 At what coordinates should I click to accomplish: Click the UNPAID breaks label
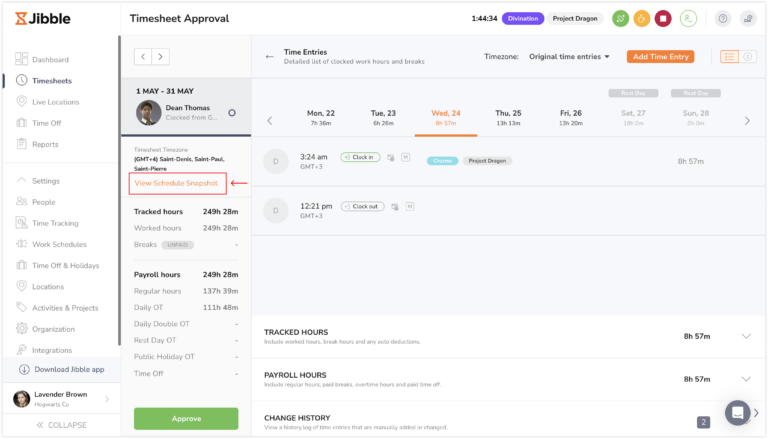pos(177,244)
